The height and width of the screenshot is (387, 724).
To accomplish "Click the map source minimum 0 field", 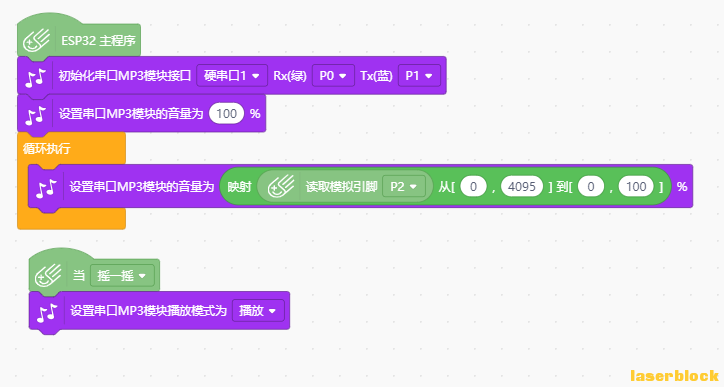I will pos(473,187).
